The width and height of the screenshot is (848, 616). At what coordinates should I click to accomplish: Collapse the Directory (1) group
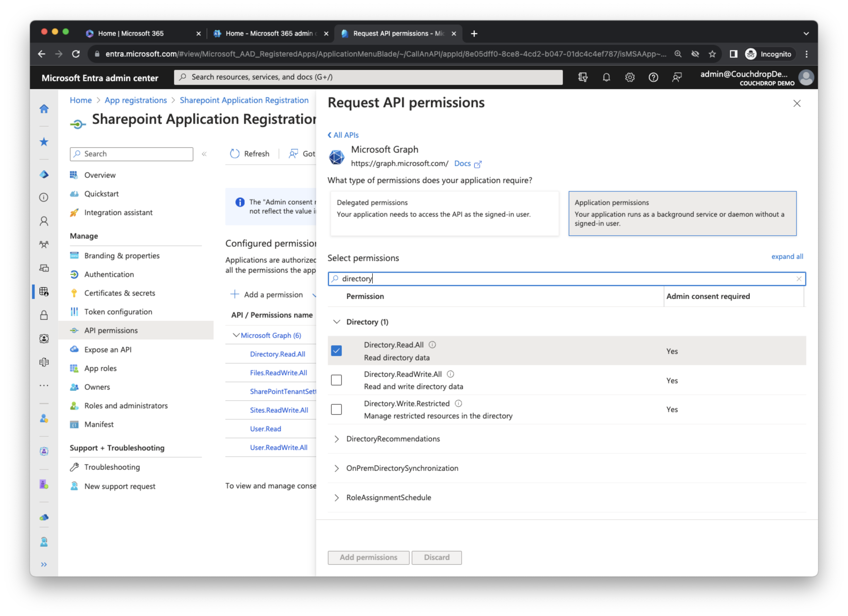click(336, 322)
